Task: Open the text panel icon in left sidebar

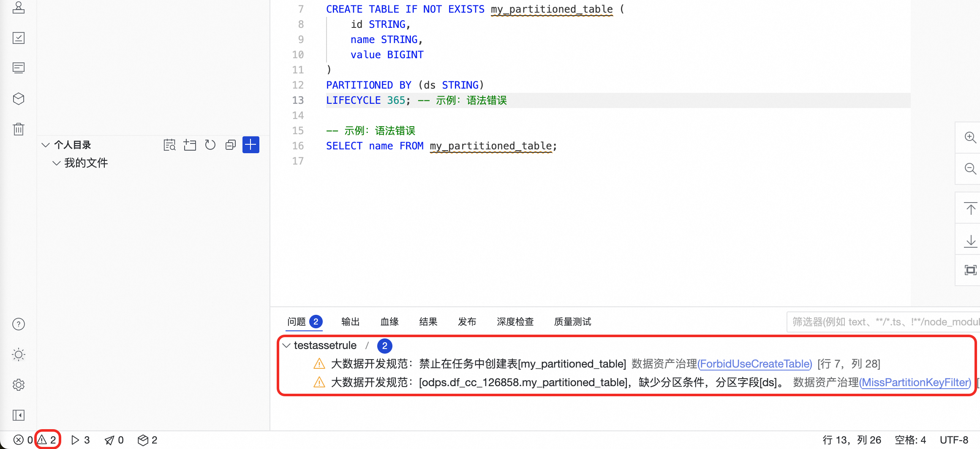Action: [x=19, y=68]
